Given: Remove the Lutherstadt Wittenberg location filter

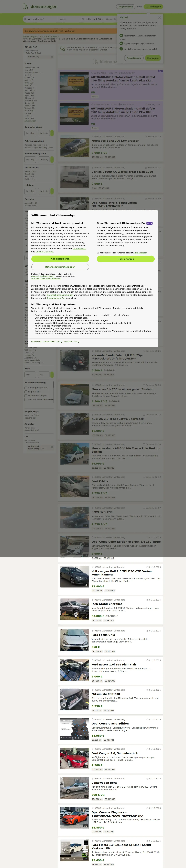Looking at the screenshot, I should click(52, 447).
